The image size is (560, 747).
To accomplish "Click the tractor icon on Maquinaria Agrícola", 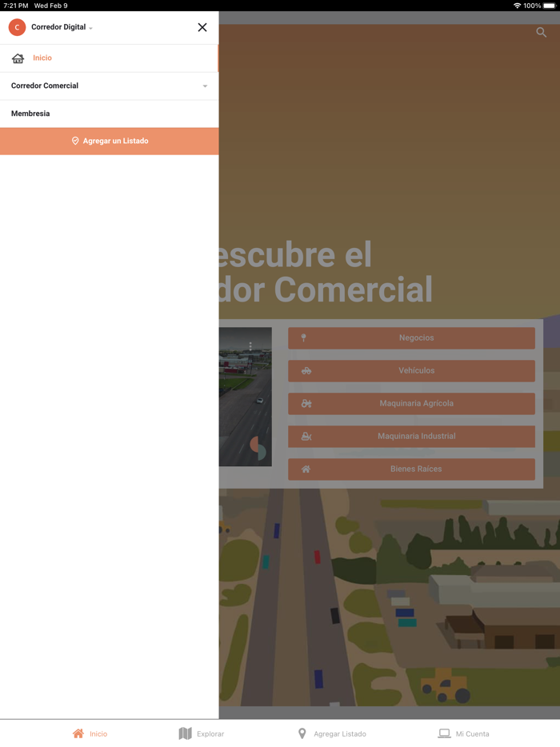I will pos(306,404).
